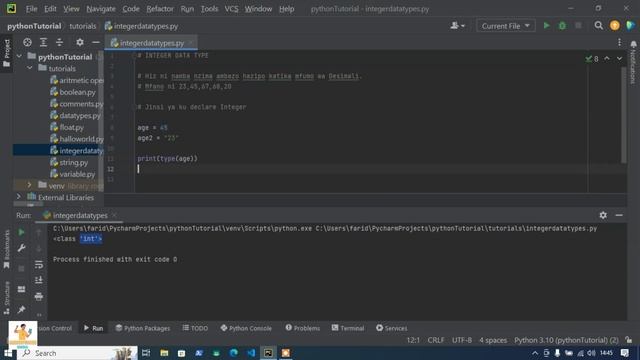This screenshot has width=640, height=360.
Task: Open Run panel settings gear
Action: pos(603,215)
